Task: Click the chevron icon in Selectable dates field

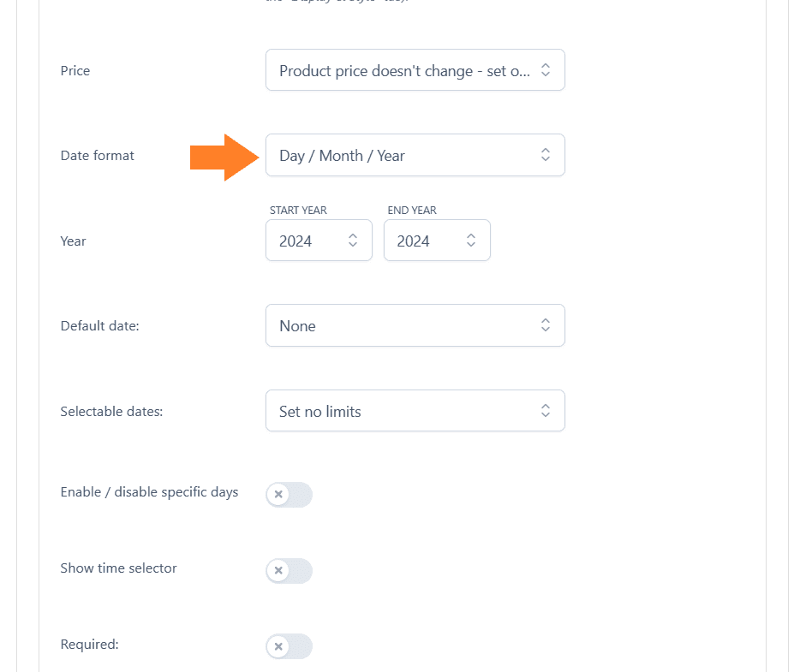Action: [x=546, y=410]
